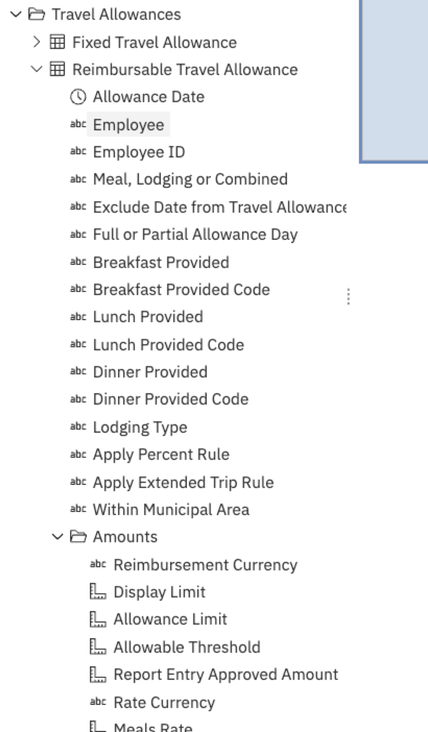Select the Employee data item
Image resolution: width=428 pixels, height=732 pixels.
pos(128,125)
